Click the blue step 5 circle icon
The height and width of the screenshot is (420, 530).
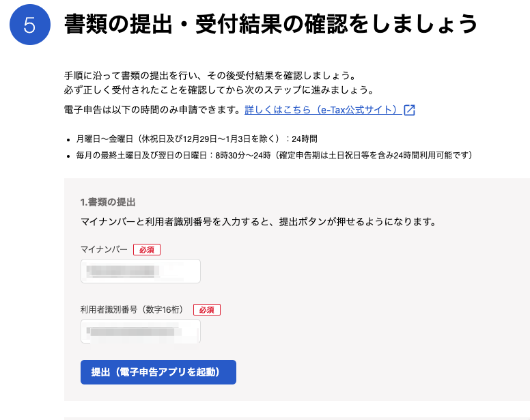(x=30, y=25)
